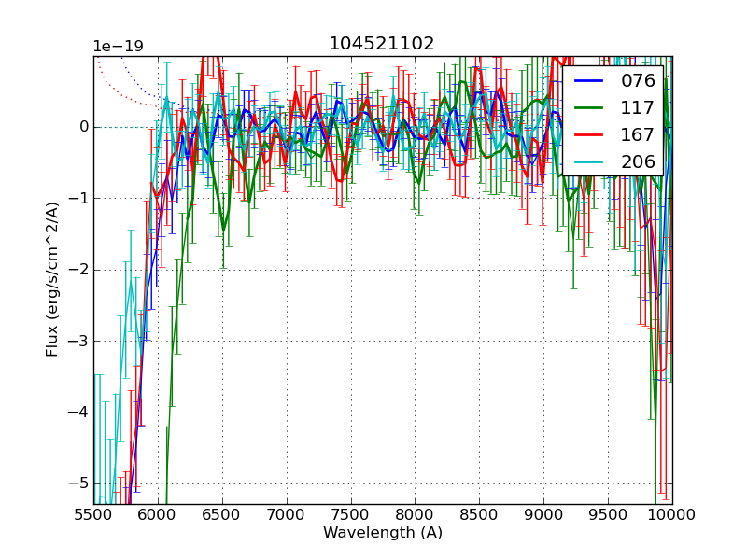
Task: Click the plot title 104521102
Action: point(382,44)
